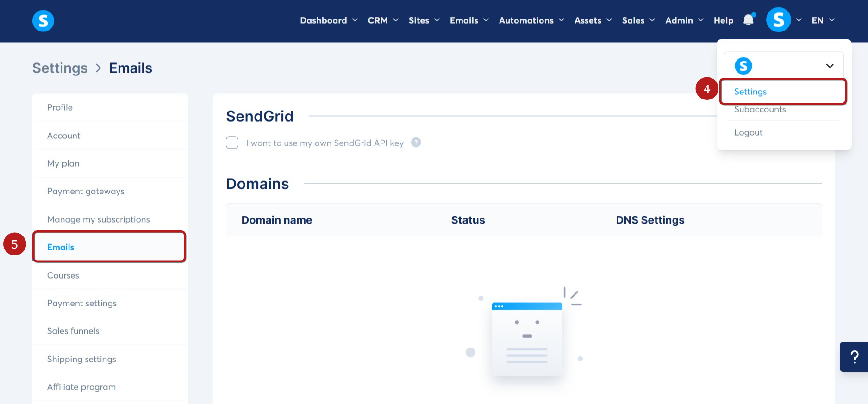This screenshot has height=404, width=868.
Task: Select Emails in the settings sidebar
Action: pyautogui.click(x=109, y=247)
